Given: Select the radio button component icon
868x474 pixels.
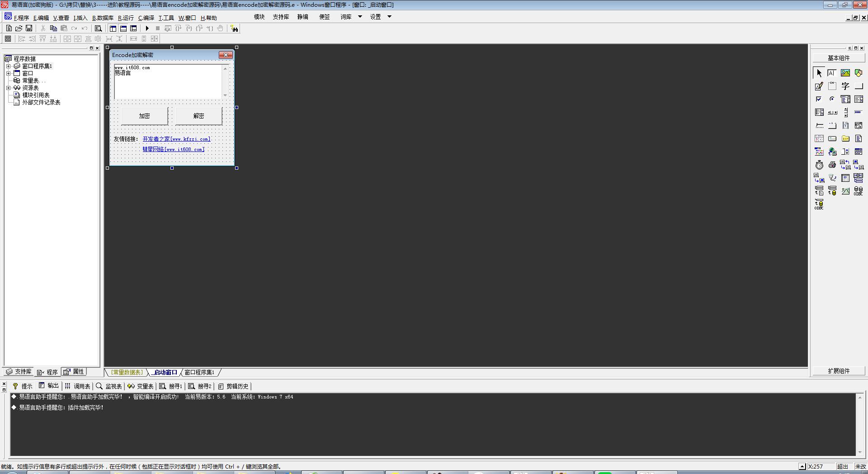Looking at the screenshot, I should coord(832,99).
